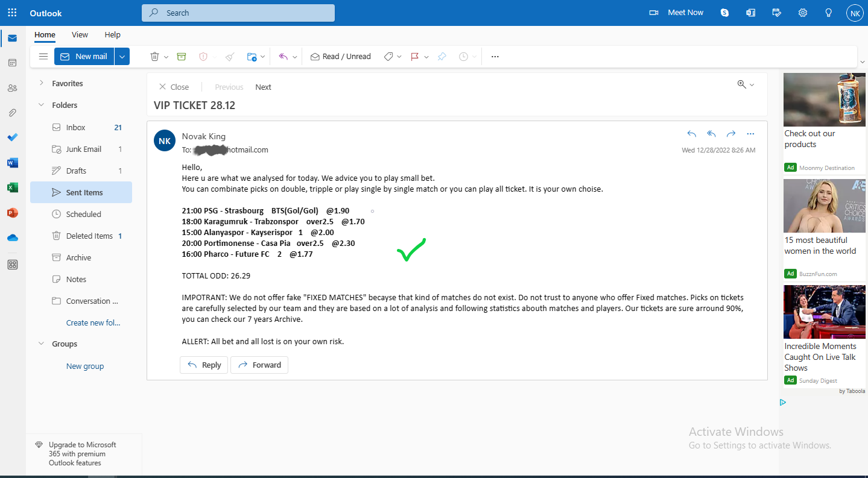The image size is (868, 478).
Task: Toggle the navigation pane hamburger button
Action: 43,56
